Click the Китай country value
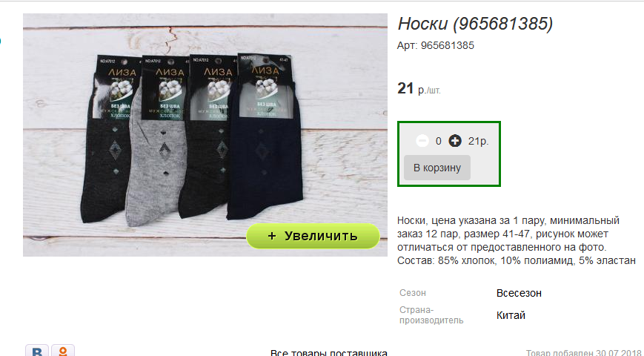644x356 pixels. coord(511,315)
